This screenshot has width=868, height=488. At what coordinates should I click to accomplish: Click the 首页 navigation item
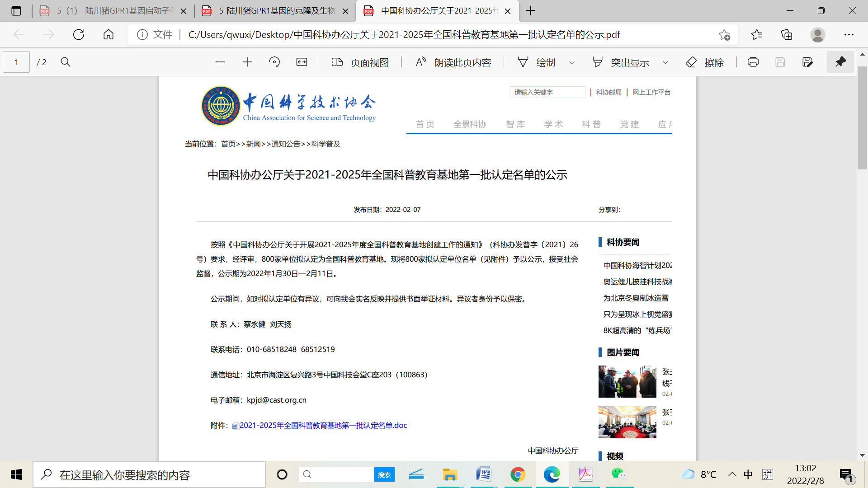pos(425,124)
